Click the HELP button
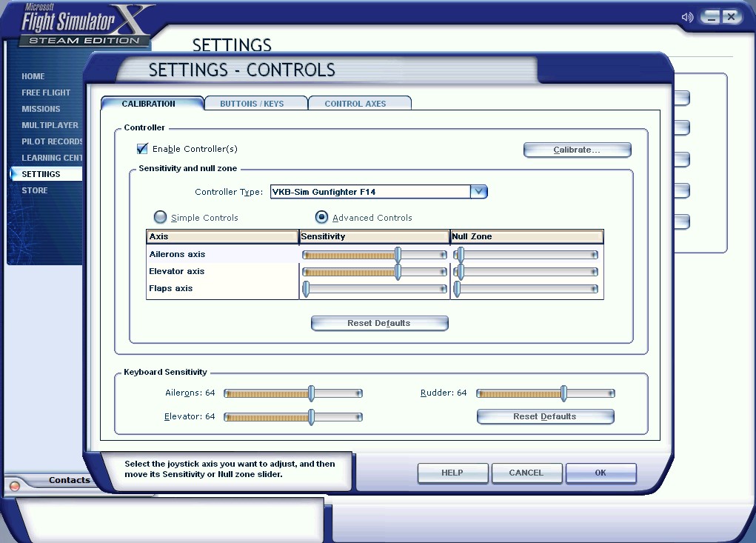This screenshot has height=543, width=756. click(x=452, y=473)
